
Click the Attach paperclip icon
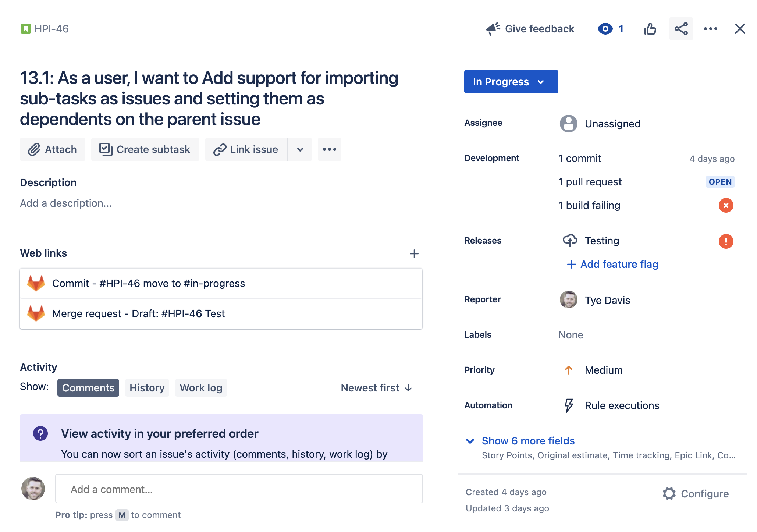tap(35, 149)
